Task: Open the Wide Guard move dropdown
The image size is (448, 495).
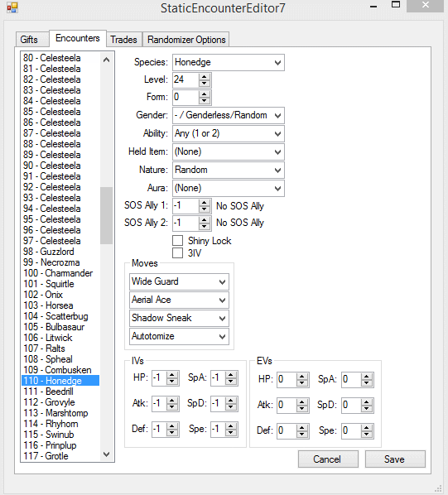Action: pos(179,281)
